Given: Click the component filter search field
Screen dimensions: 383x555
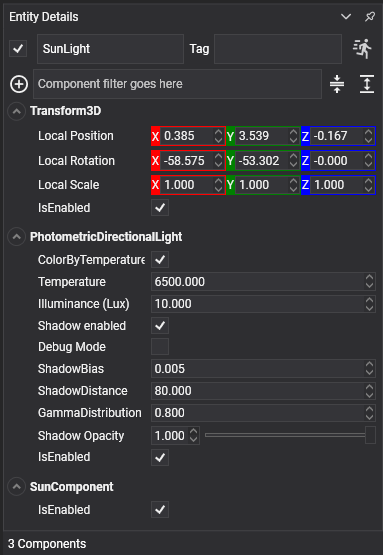Looking at the screenshot, I should 177,84.
